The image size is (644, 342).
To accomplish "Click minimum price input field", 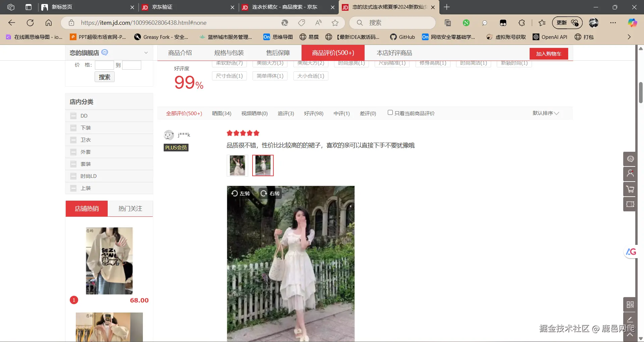I will (104, 65).
